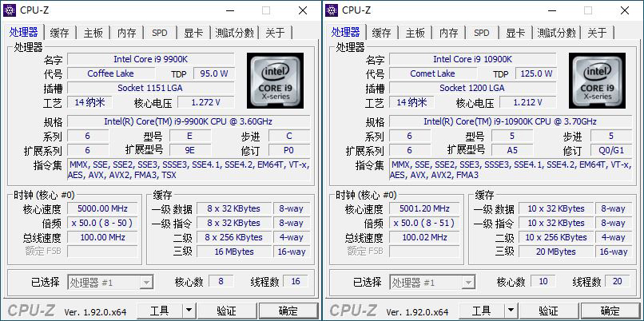Close the left CPU-Z window

(303, 10)
